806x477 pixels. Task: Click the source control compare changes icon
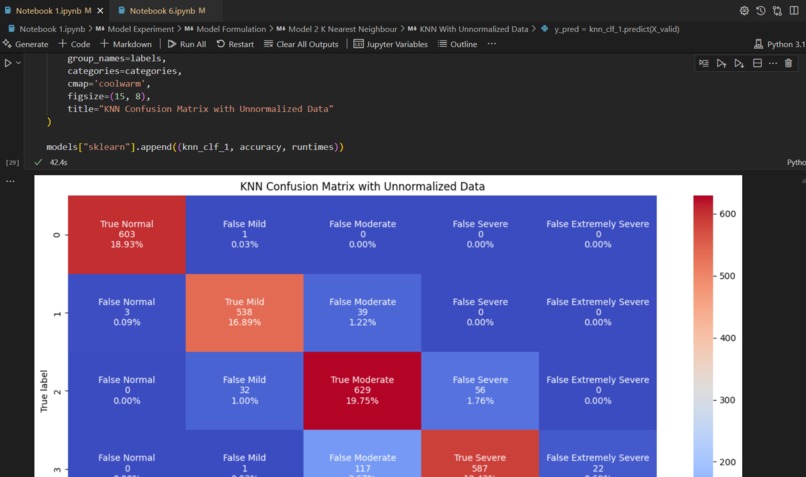point(777,10)
